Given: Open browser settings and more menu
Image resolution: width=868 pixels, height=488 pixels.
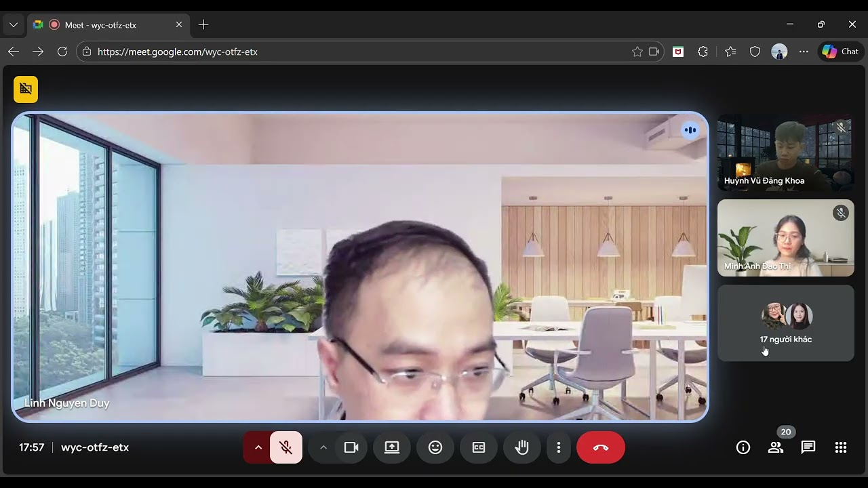Looking at the screenshot, I should coord(804,52).
